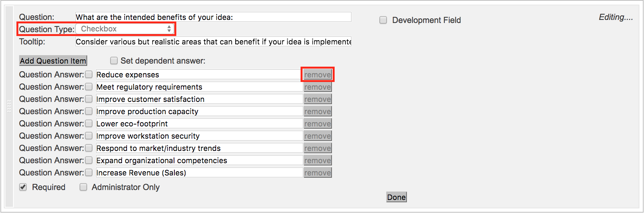Remove the Reduce expenses answer
Screen dimensions: 644x213
click(x=317, y=75)
